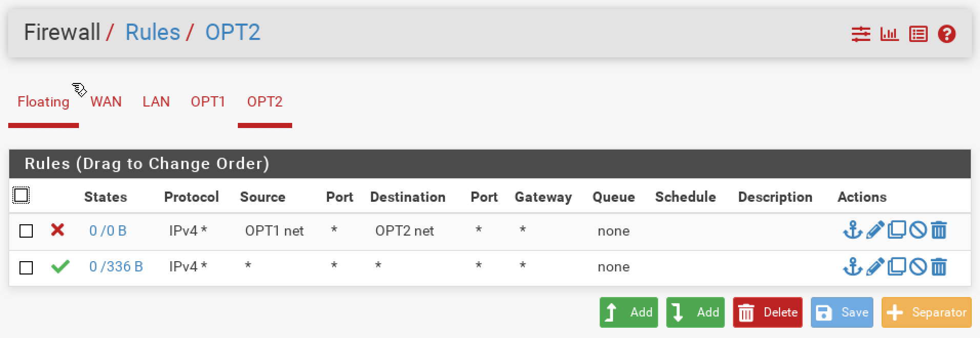The image size is (980, 338).
Task: Delete the OPT1 net rule via trash icon
Action: (x=938, y=230)
